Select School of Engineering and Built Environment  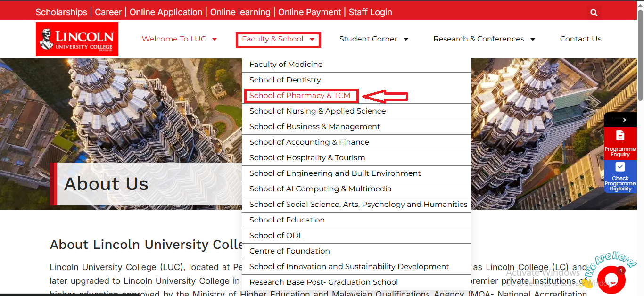[356, 173]
